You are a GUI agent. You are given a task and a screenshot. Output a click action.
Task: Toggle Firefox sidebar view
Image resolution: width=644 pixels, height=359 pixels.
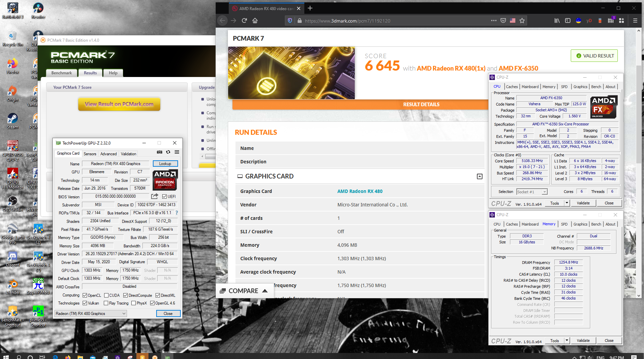pos(568,21)
